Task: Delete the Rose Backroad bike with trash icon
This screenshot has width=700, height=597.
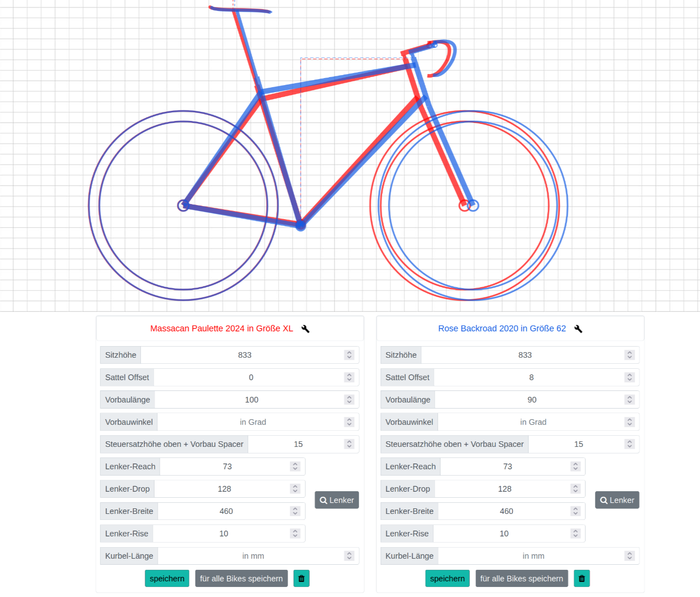Action: (582, 578)
